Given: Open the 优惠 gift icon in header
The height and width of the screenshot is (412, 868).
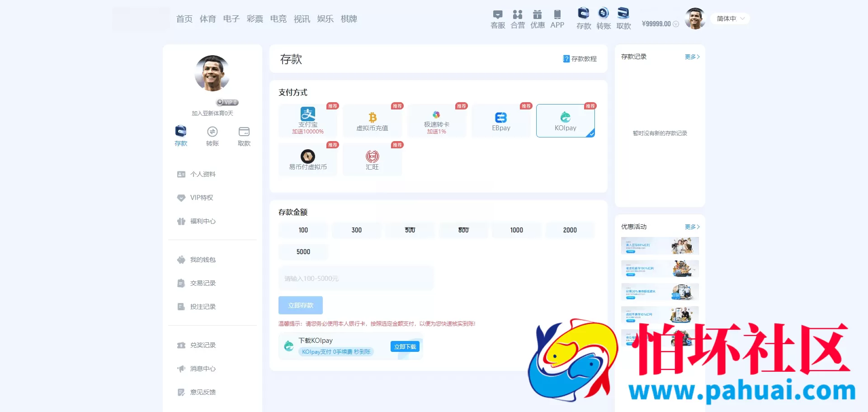Looking at the screenshot, I should 538,19.
